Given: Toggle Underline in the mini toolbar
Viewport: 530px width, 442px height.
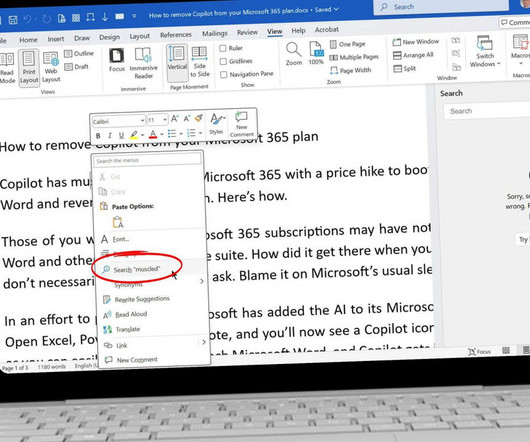Looking at the screenshot, I should (x=121, y=136).
